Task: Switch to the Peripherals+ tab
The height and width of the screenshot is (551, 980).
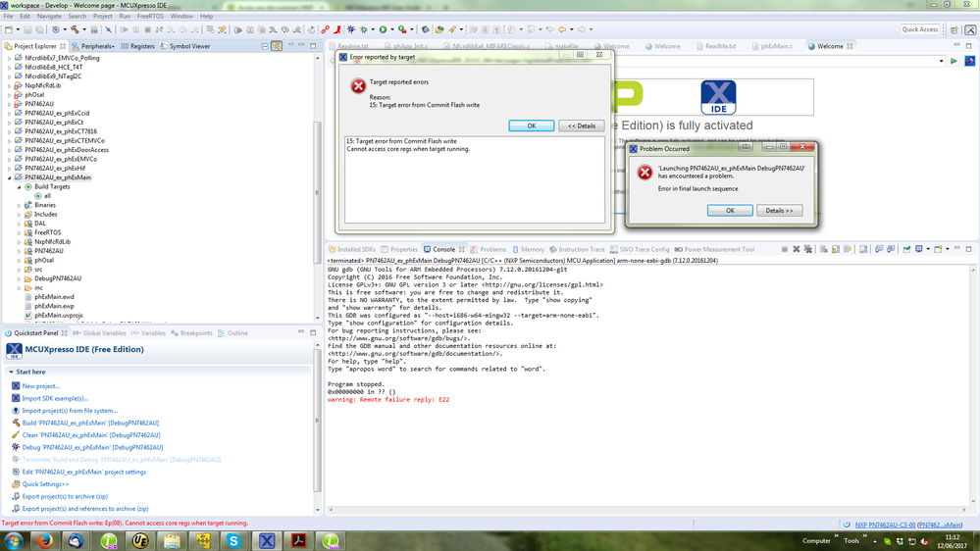Action: 93,46
